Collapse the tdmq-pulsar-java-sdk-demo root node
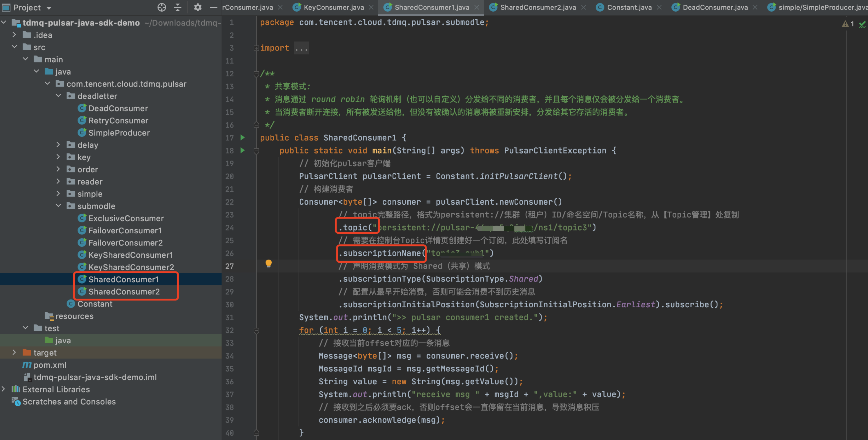 click(4, 22)
